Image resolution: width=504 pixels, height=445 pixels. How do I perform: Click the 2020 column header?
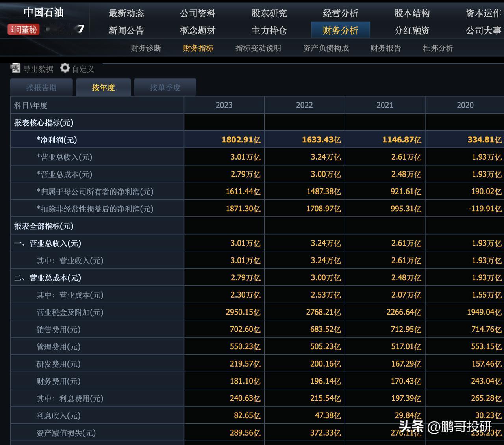[465, 105]
